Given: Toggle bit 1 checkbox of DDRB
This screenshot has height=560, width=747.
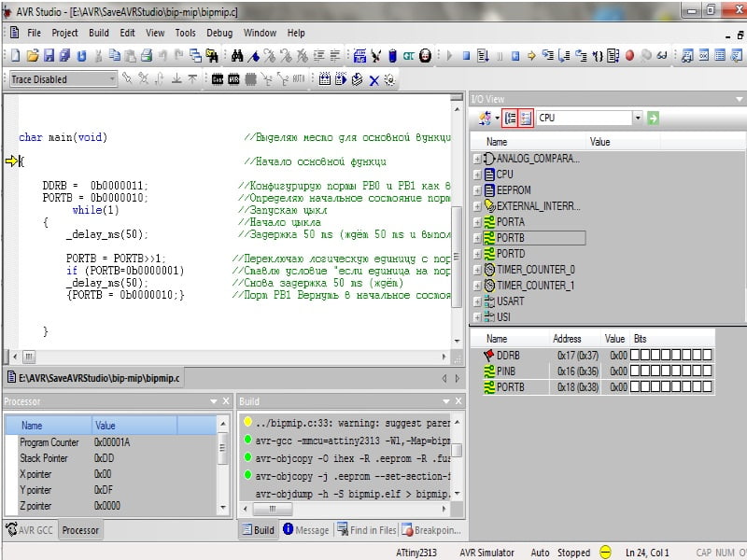Looking at the screenshot, I should [x=697, y=355].
